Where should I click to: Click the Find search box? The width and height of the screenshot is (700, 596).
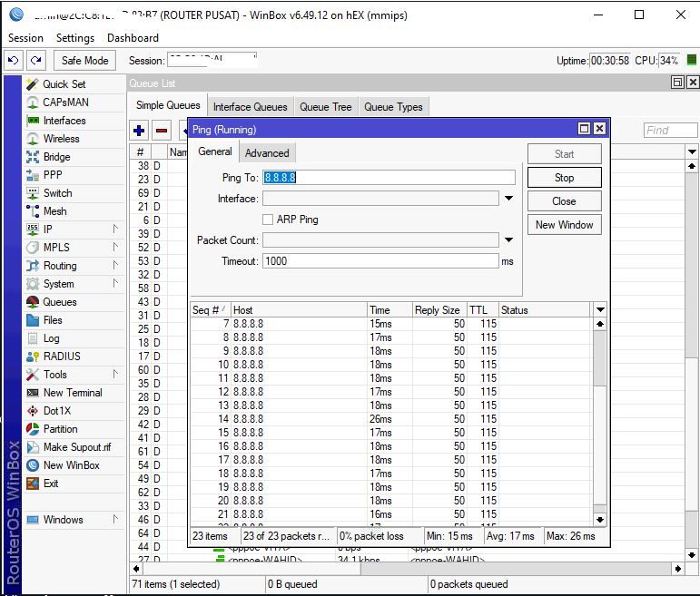pyautogui.click(x=670, y=131)
